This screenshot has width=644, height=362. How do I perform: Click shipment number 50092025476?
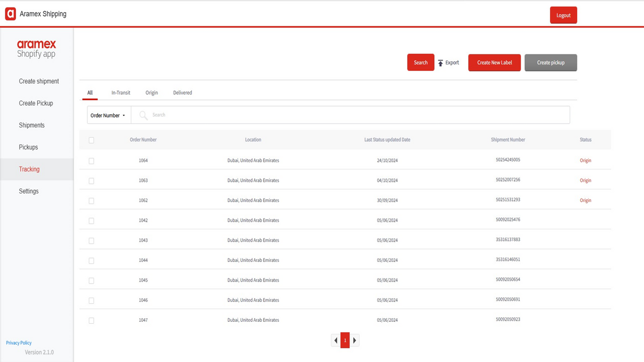tap(508, 220)
